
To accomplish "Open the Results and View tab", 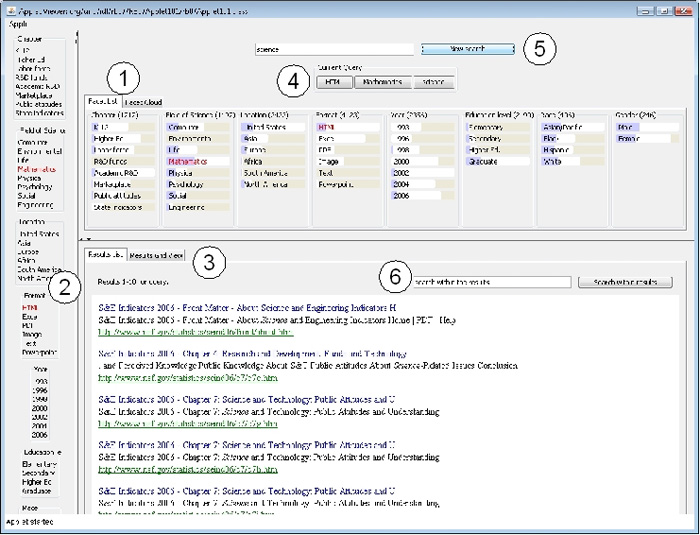I will pyautogui.click(x=157, y=256).
